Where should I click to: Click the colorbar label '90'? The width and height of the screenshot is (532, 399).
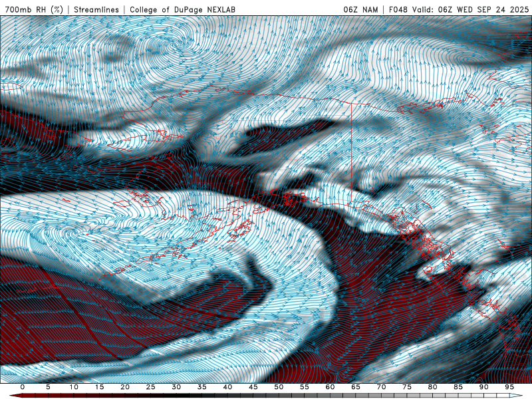point(484,387)
